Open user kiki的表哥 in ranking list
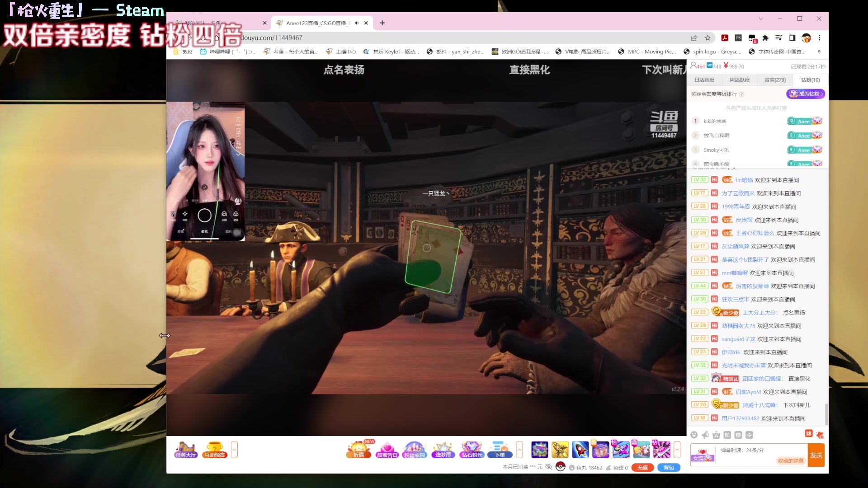The width and height of the screenshot is (868, 488). pos(715,121)
